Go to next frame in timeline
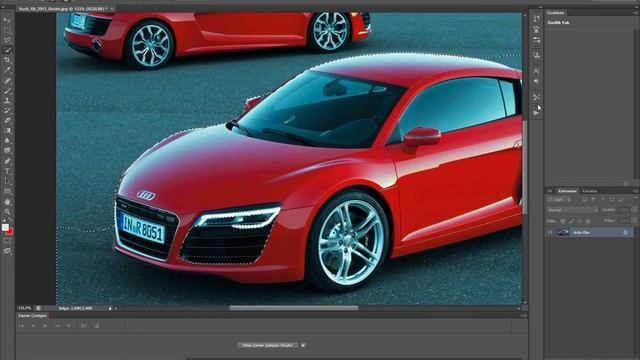 57,326
